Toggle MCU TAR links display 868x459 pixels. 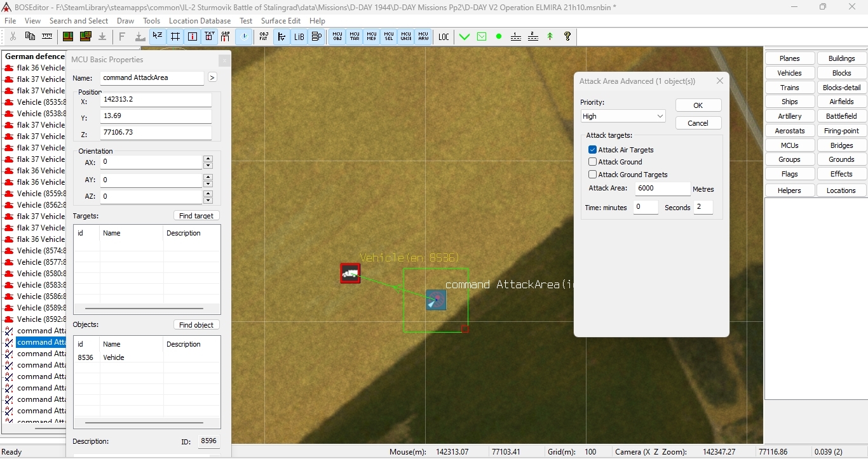tap(355, 37)
